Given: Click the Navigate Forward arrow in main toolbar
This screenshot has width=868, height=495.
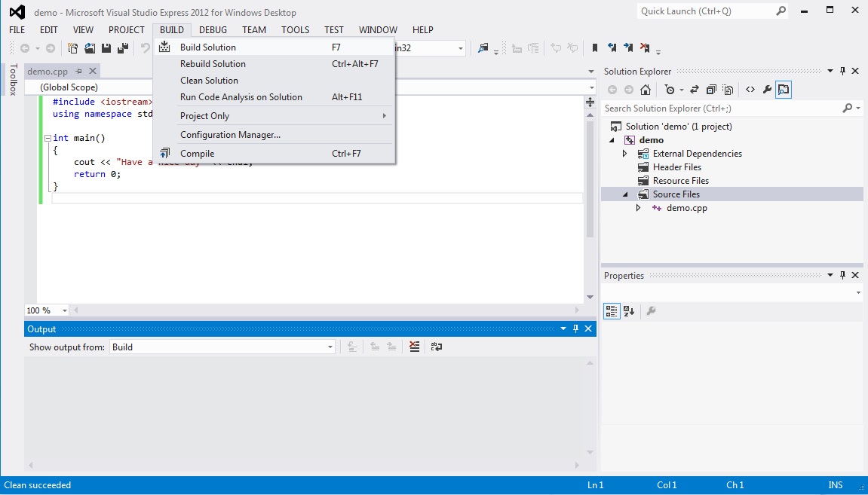Looking at the screenshot, I should point(51,48).
